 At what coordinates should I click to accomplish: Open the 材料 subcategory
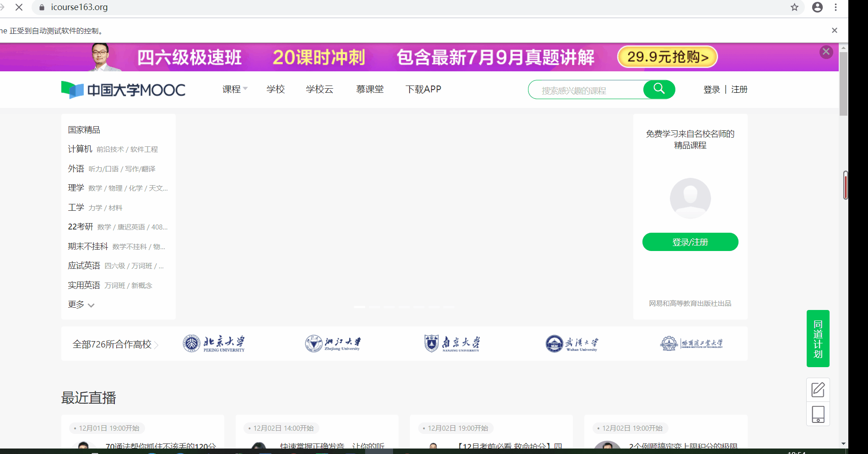click(x=115, y=208)
